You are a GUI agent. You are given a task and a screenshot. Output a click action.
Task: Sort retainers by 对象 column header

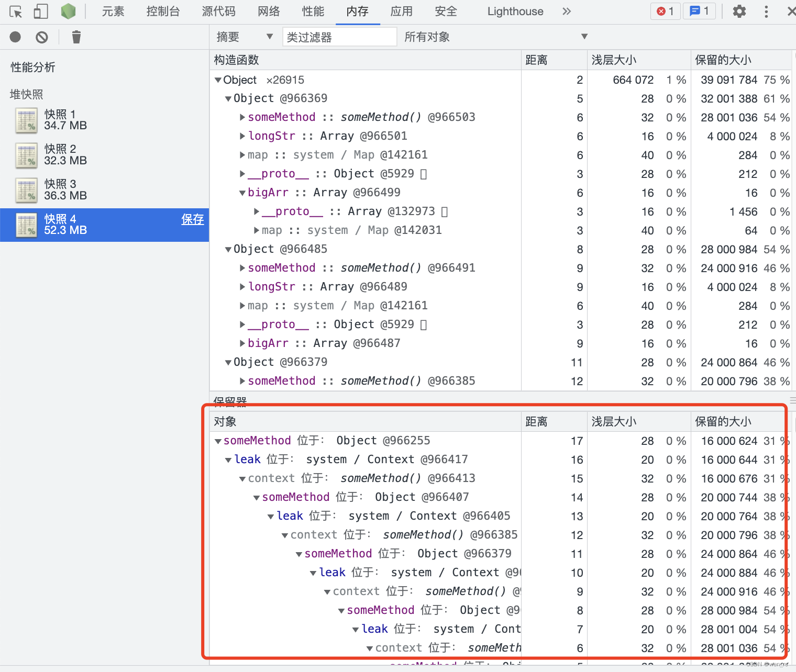tap(365, 422)
